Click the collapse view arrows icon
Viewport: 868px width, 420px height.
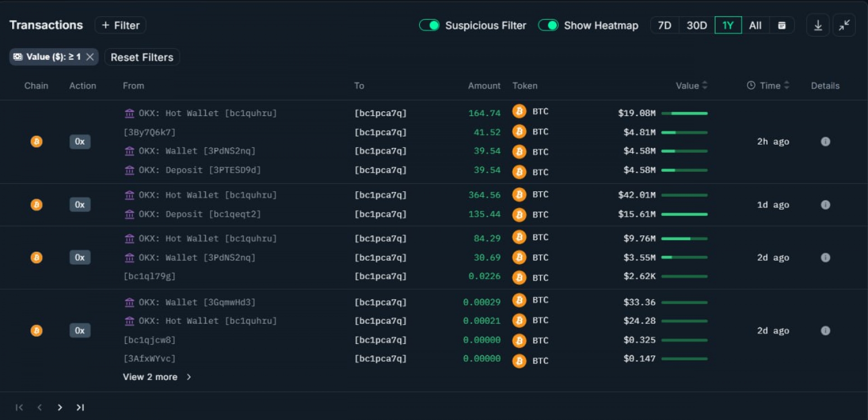pos(844,25)
